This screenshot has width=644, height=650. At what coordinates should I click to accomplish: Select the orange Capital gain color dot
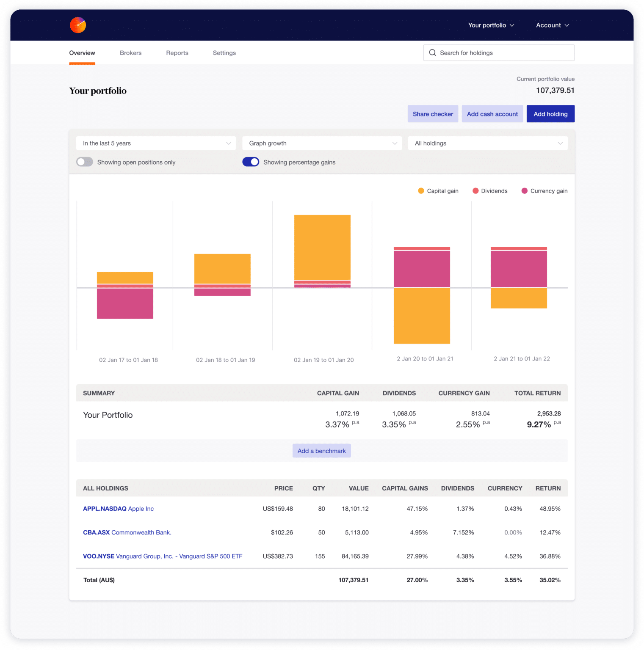(x=420, y=190)
